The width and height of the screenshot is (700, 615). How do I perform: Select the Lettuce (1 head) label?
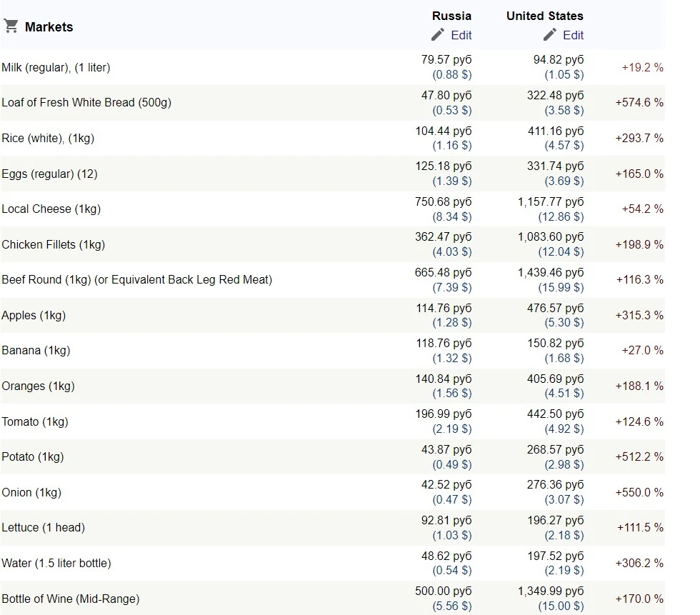pos(44,528)
